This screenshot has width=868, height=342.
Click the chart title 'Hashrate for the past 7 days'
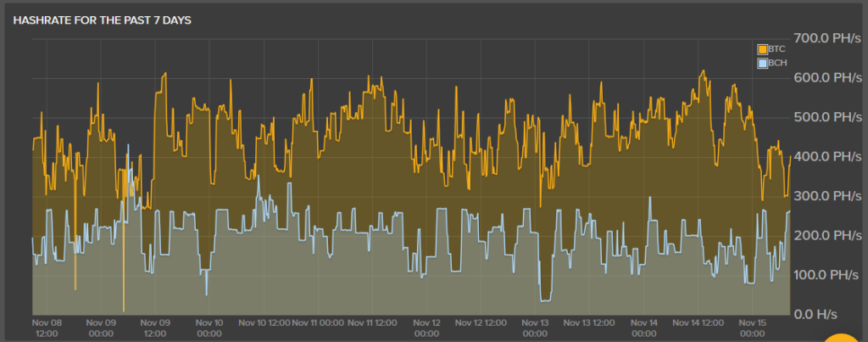tap(103, 20)
